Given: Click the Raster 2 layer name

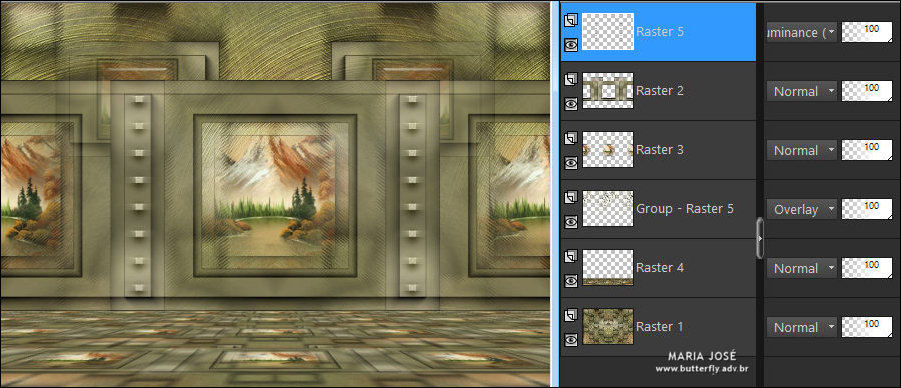Looking at the screenshot, I should 660,91.
